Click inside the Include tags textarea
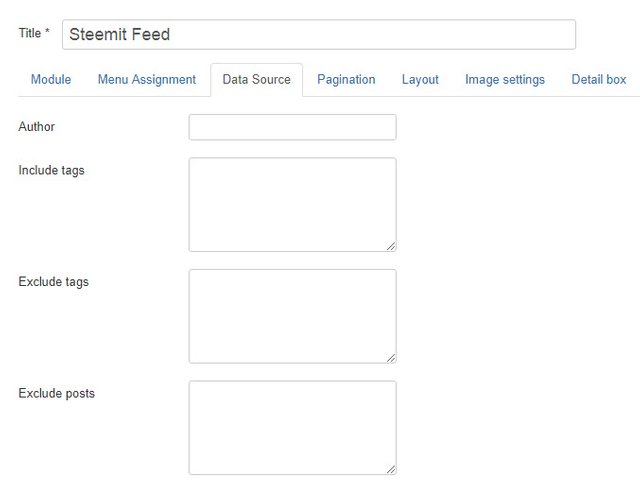The width and height of the screenshot is (640, 503). (292, 205)
